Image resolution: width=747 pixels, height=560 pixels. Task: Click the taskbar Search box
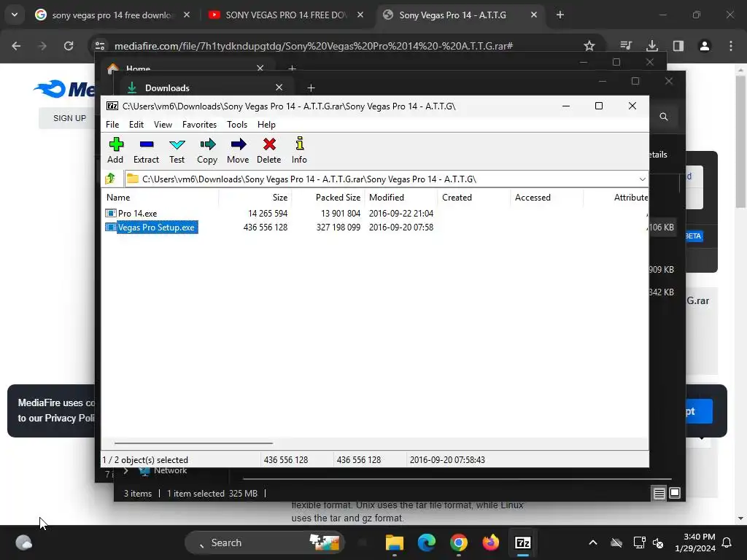pos(265,542)
